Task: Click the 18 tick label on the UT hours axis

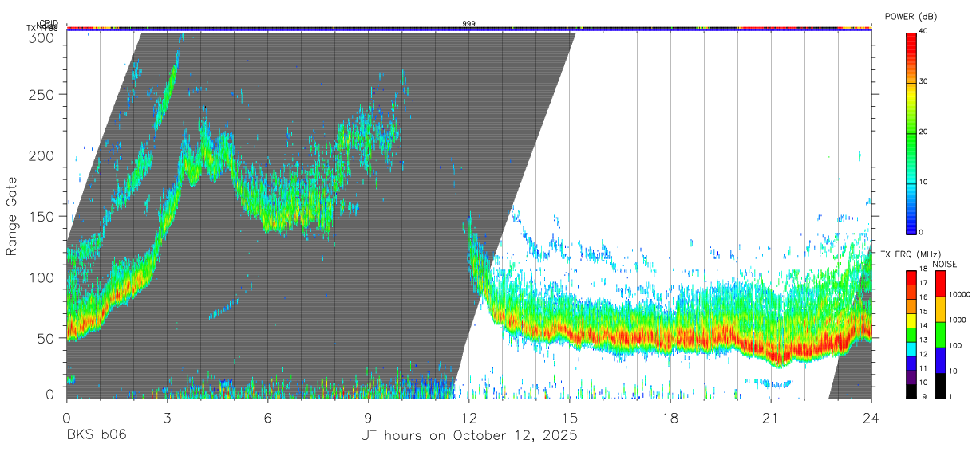Action: (x=670, y=417)
